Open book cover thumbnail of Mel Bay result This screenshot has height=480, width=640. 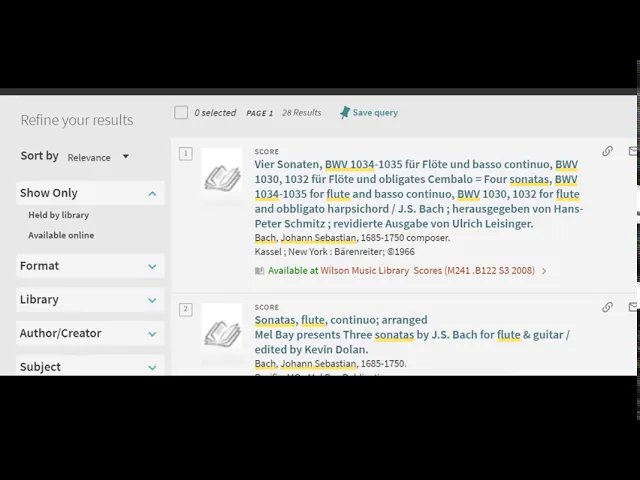click(222, 333)
